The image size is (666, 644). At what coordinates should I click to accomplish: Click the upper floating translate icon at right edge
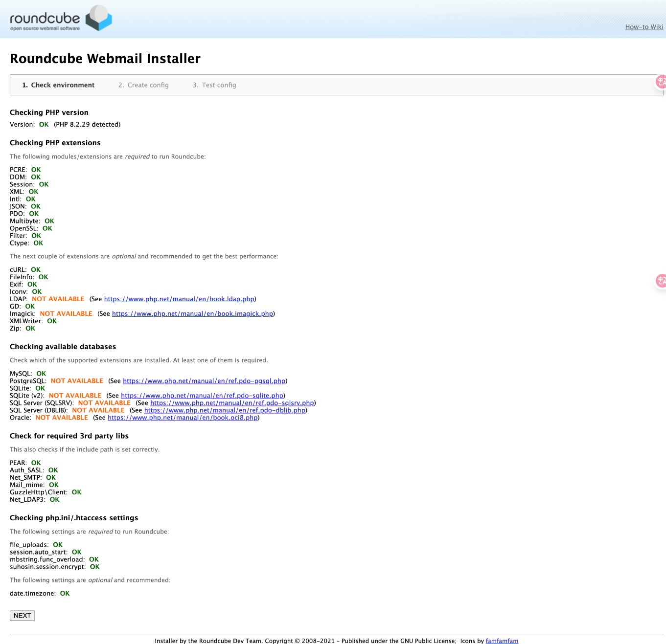click(x=661, y=82)
